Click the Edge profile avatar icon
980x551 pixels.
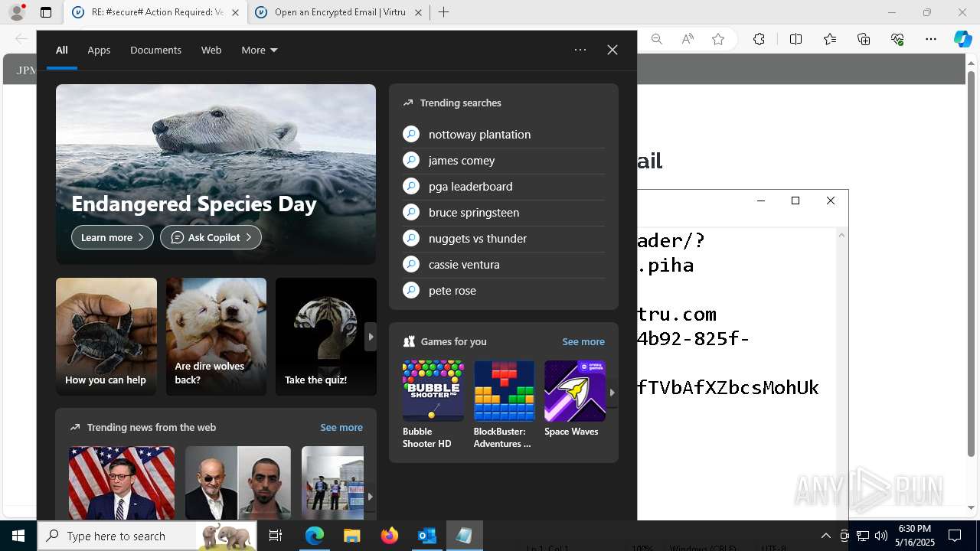(x=17, y=12)
